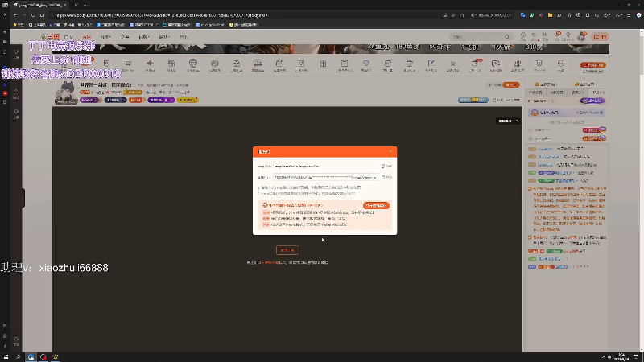Click the masked stream key field

(x=326, y=177)
